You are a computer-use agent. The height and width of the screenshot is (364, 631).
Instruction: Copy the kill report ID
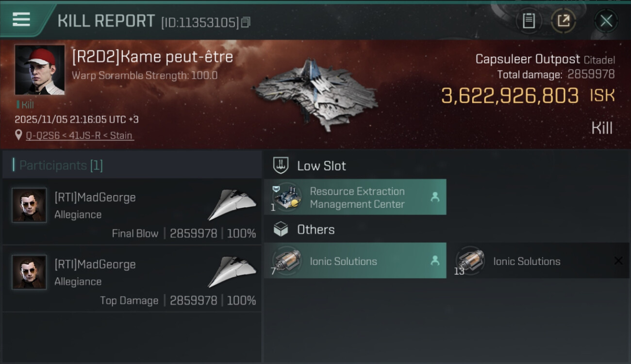[x=246, y=22]
